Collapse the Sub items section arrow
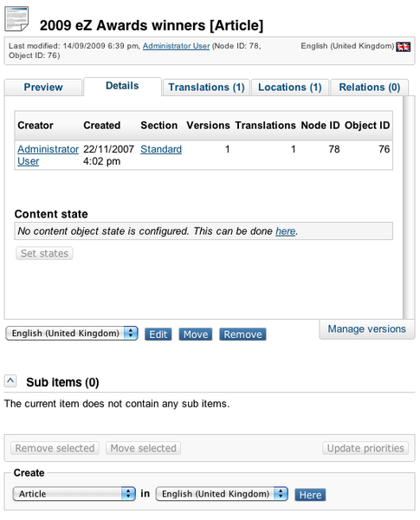Screen dimensions: 420x520 point(10,380)
